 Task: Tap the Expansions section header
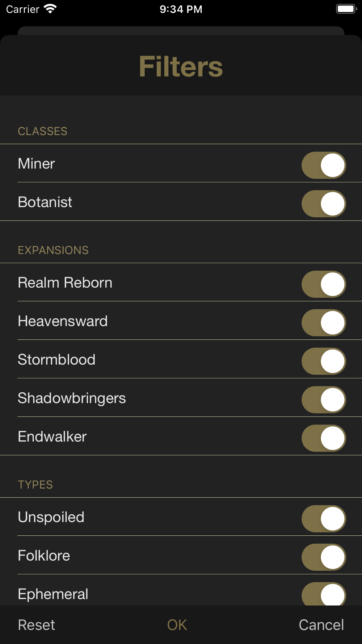point(53,250)
